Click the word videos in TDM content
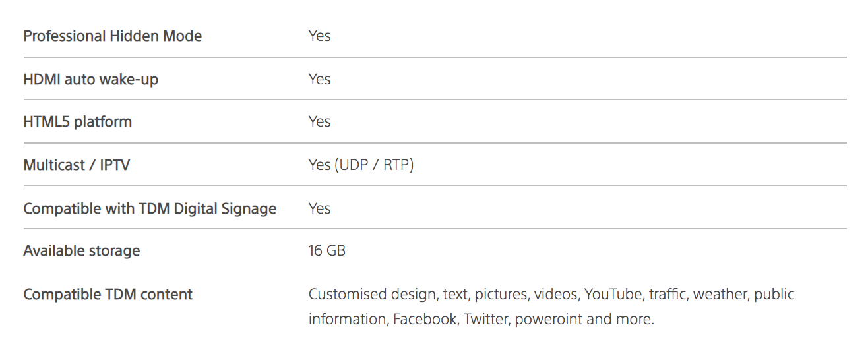 (556, 294)
